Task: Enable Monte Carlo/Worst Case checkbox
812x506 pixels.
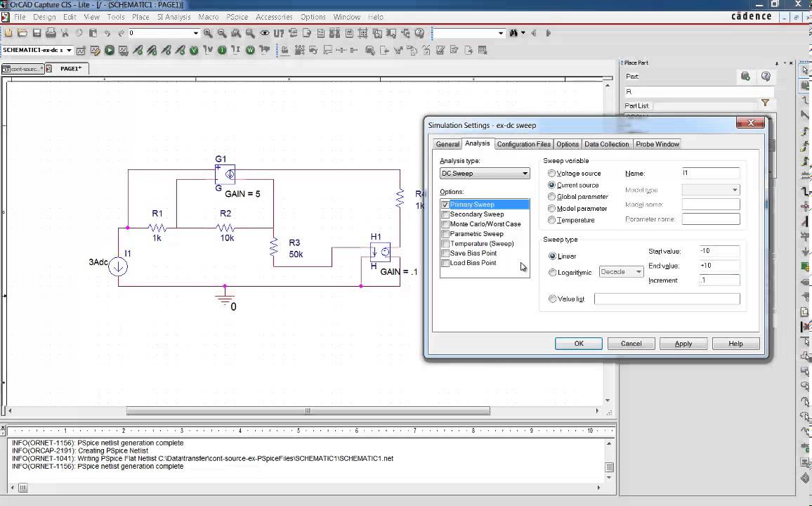Action: pos(445,224)
